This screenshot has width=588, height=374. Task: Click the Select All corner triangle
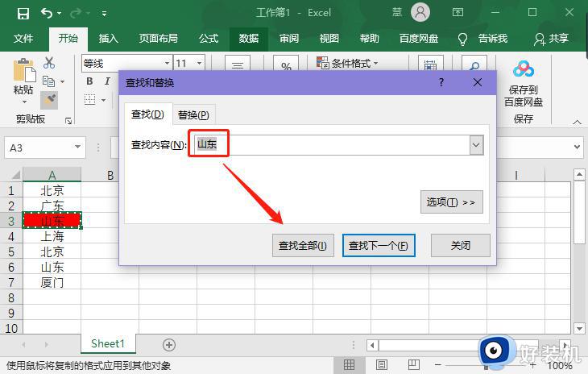point(14,175)
